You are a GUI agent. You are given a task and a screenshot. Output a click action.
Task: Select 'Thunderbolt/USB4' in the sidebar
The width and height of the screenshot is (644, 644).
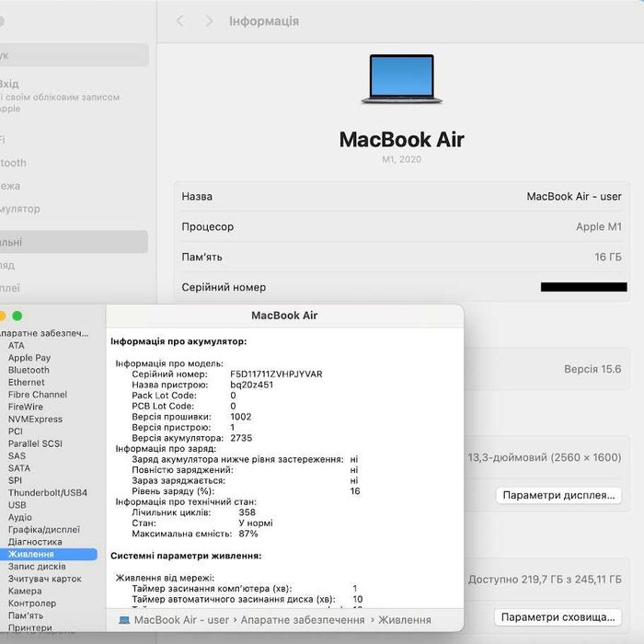(x=48, y=493)
